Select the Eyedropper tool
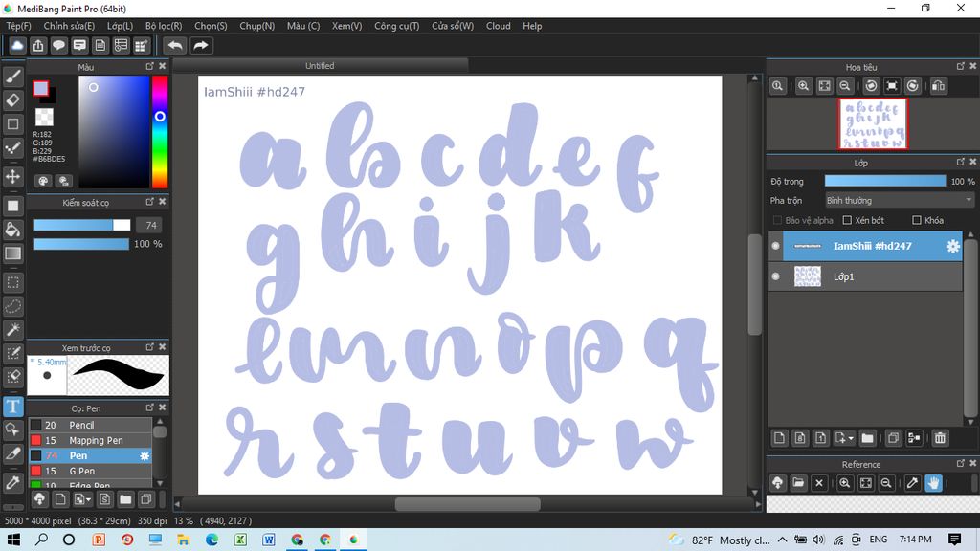The image size is (980, 551). (13, 483)
